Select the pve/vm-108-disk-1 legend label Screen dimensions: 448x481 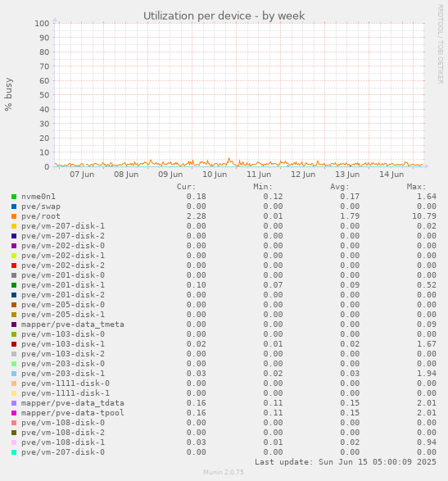tap(63, 442)
